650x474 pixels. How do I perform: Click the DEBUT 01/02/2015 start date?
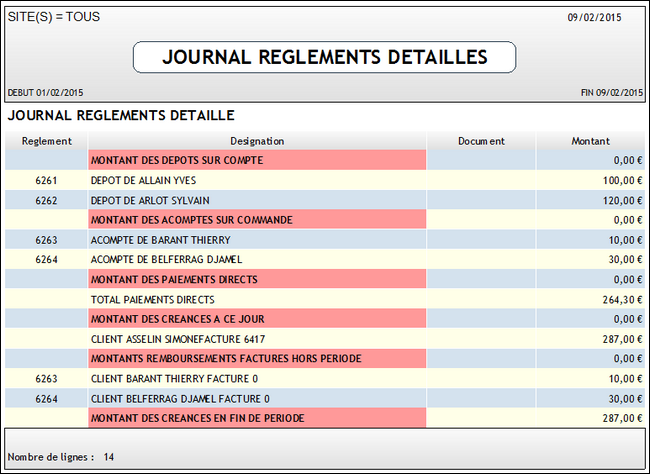(x=45, y=92)
